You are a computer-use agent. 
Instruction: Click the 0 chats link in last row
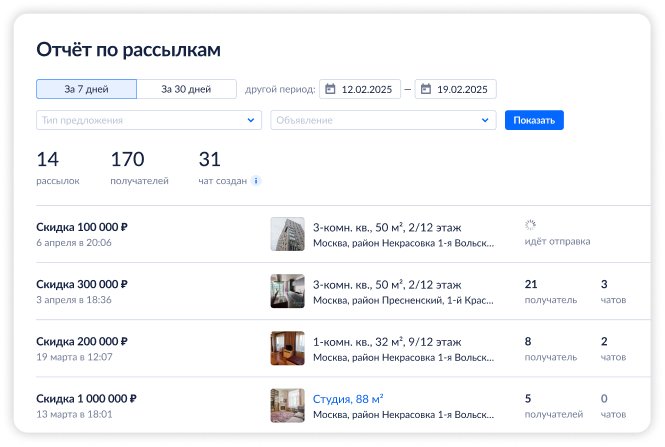tap(604, 398)
